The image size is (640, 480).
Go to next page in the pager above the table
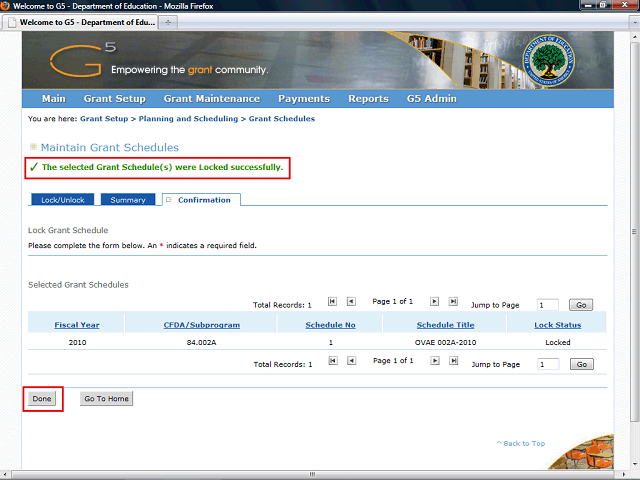pos(434,302)
